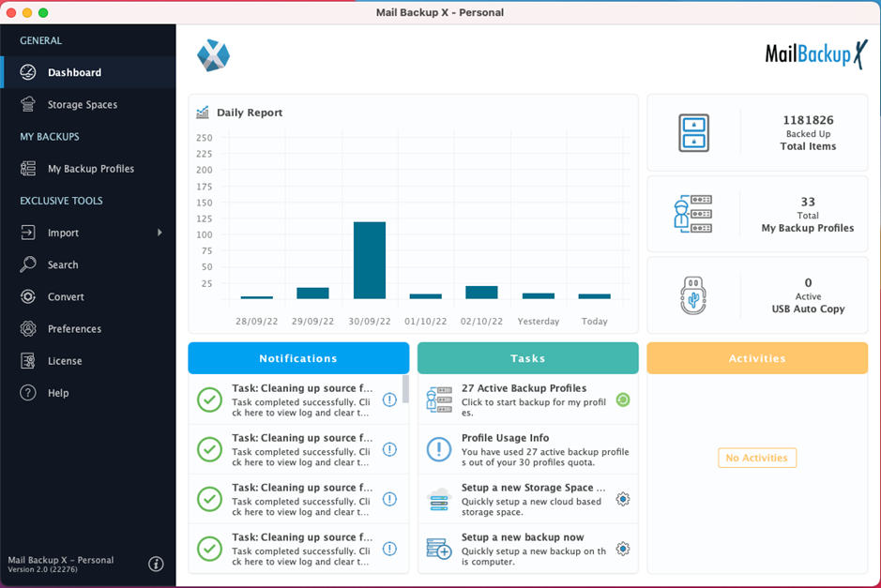This screenshot has width=881, height=588.
Task: Click the Convert circular icon
Action: [28, 296]
